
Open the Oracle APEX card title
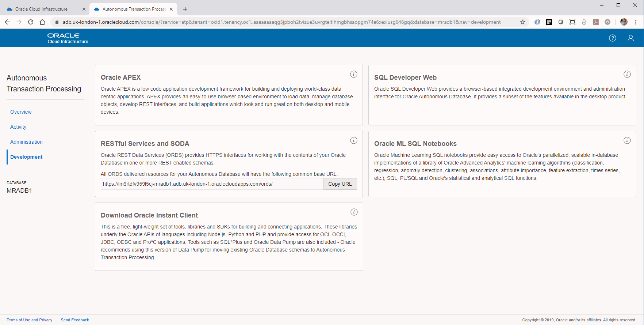pos(120,78)
